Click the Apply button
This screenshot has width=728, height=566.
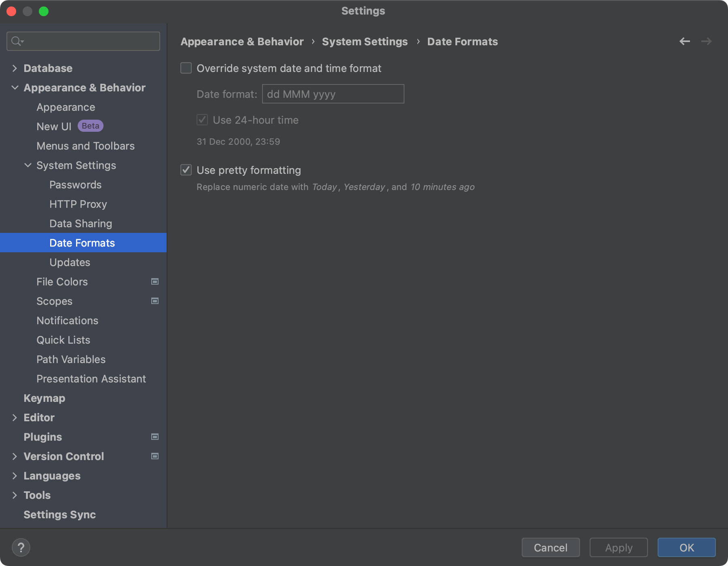click(618, 547)
